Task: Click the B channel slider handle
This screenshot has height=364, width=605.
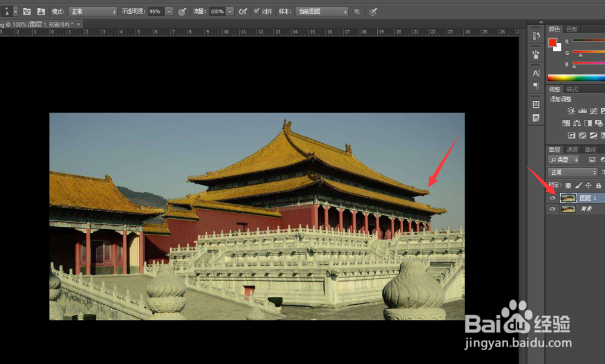Action: (575, 67)
